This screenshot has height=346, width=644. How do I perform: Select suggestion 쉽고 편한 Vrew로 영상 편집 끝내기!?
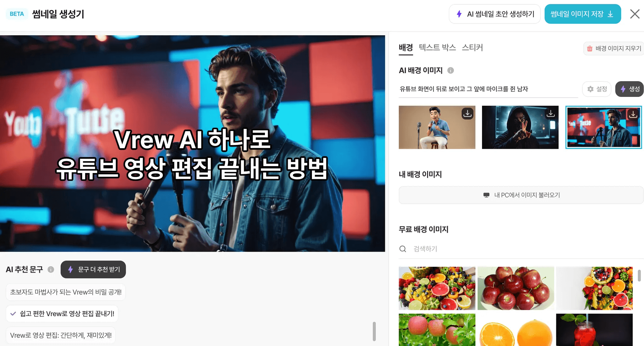62,314
